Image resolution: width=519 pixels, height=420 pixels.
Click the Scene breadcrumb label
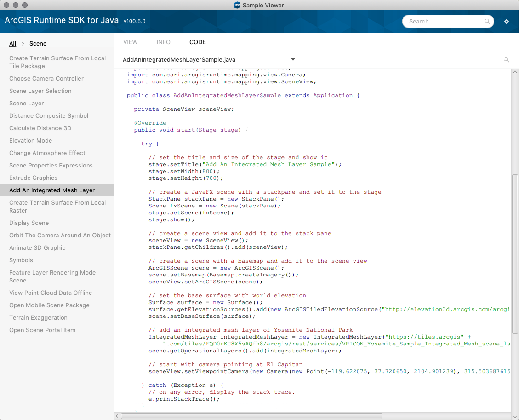tap(38, 43)
